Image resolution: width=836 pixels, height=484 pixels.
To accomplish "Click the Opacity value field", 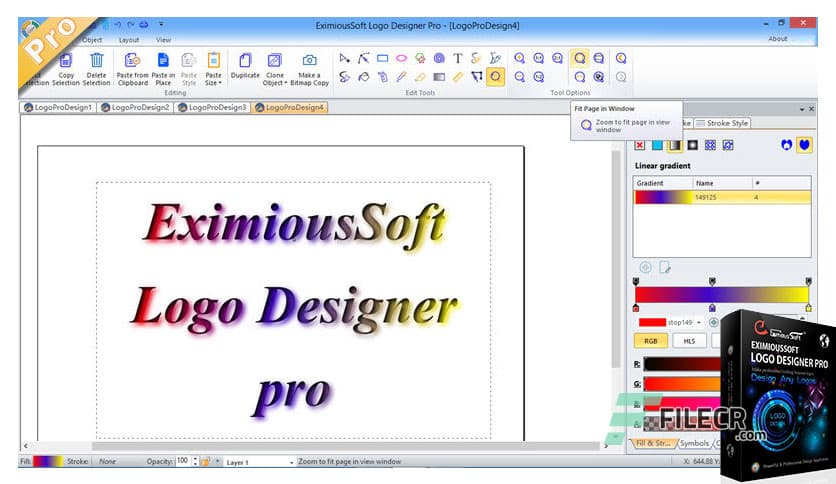I will [183, 461].
